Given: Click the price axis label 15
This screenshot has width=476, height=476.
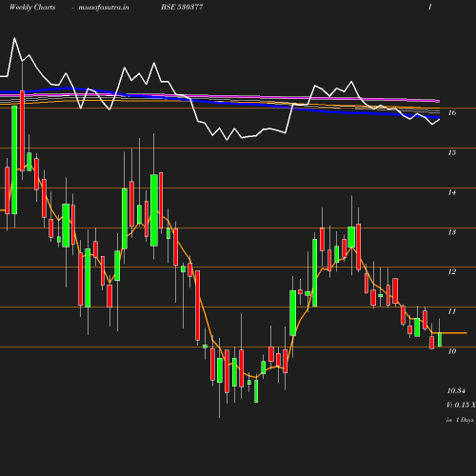Looking at the screenshot, I should click(452, 152).
